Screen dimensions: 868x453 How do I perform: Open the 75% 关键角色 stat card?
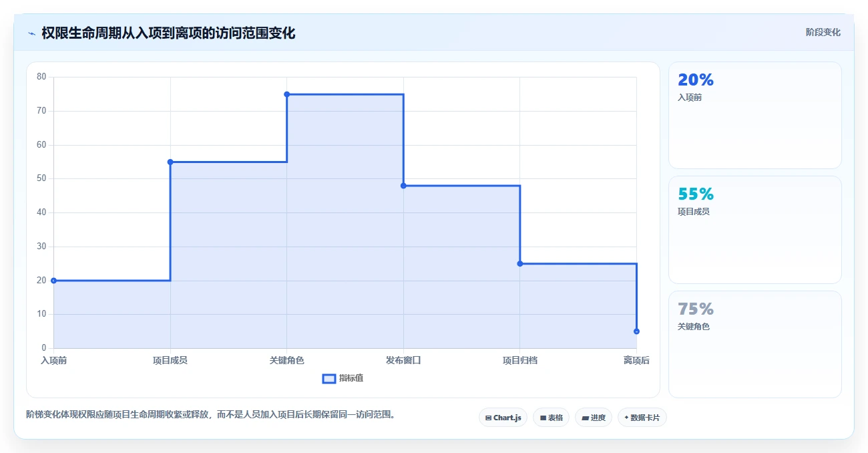[x=754, y=344]
